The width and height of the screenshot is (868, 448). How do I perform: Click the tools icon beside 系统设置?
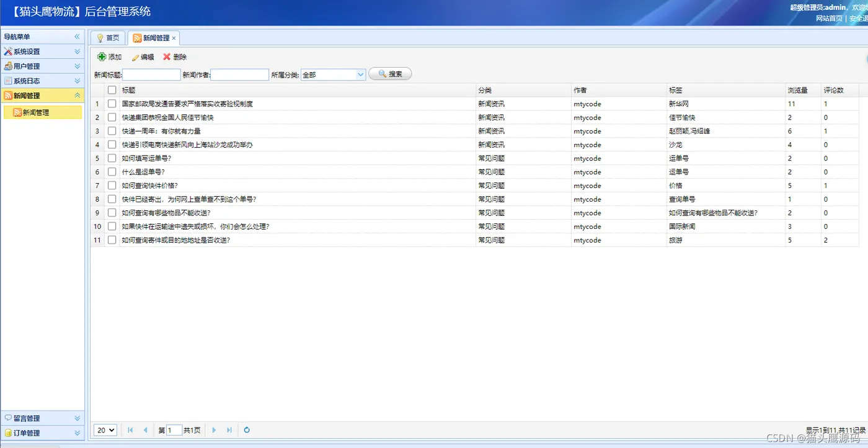tap(8, 52)
